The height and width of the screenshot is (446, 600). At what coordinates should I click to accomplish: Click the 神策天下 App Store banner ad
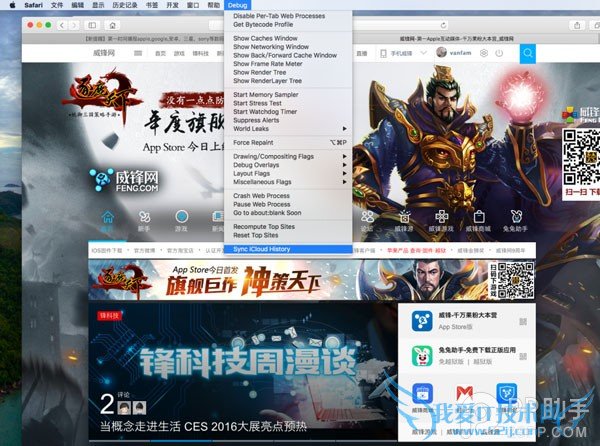coord(312,280)
